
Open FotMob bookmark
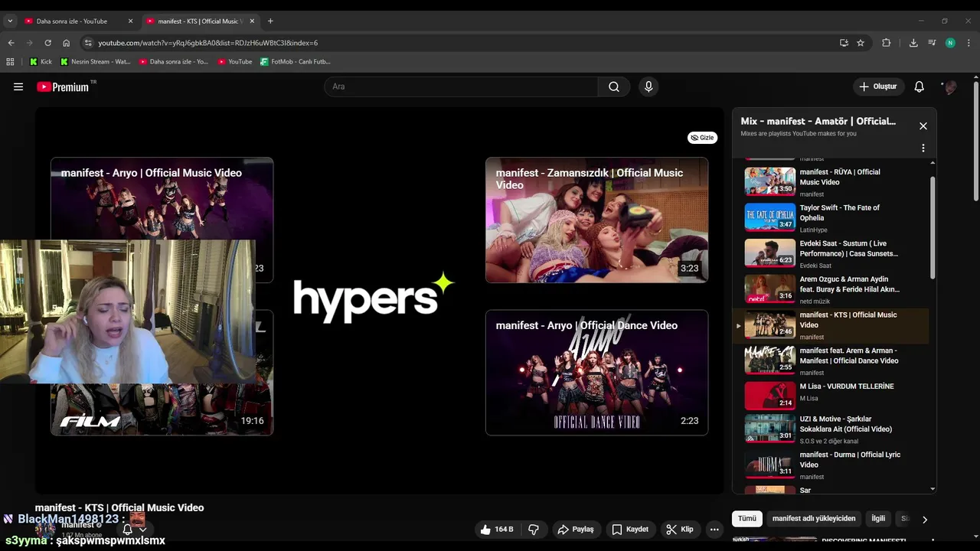(296, 61)
